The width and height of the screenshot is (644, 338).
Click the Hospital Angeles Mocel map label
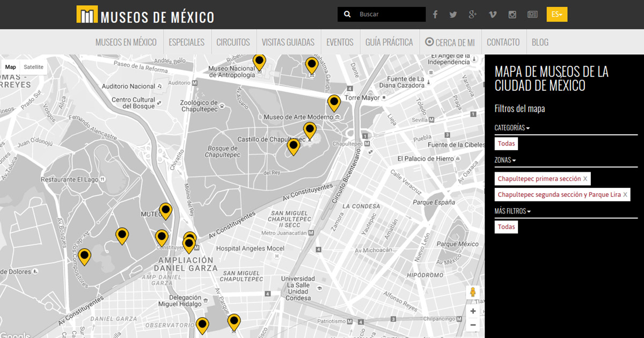(x=250, y=249)
